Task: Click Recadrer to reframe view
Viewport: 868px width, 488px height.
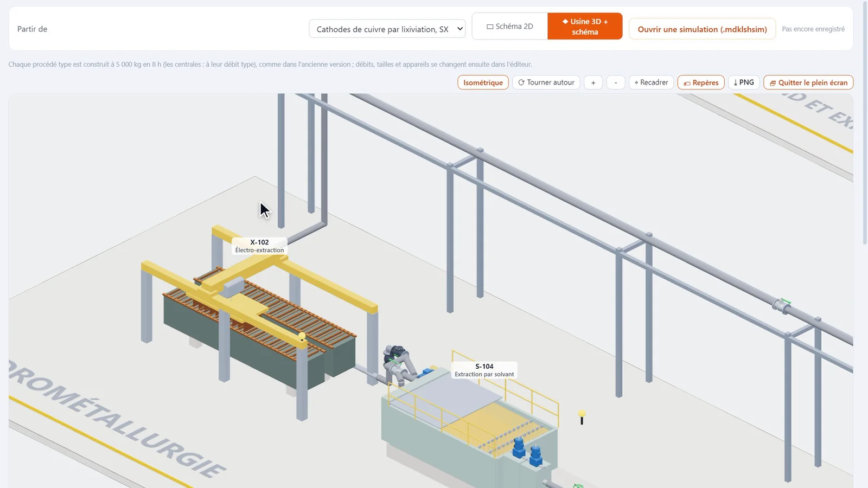Action: 651,82
